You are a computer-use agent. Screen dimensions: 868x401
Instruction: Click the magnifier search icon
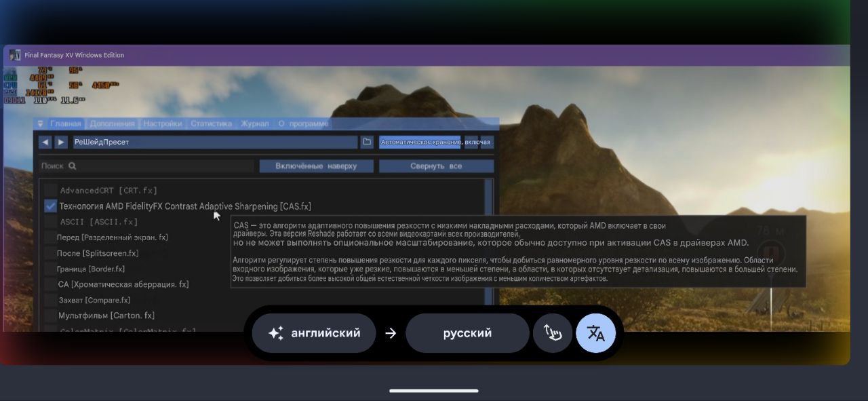click(x=73, y=166)
